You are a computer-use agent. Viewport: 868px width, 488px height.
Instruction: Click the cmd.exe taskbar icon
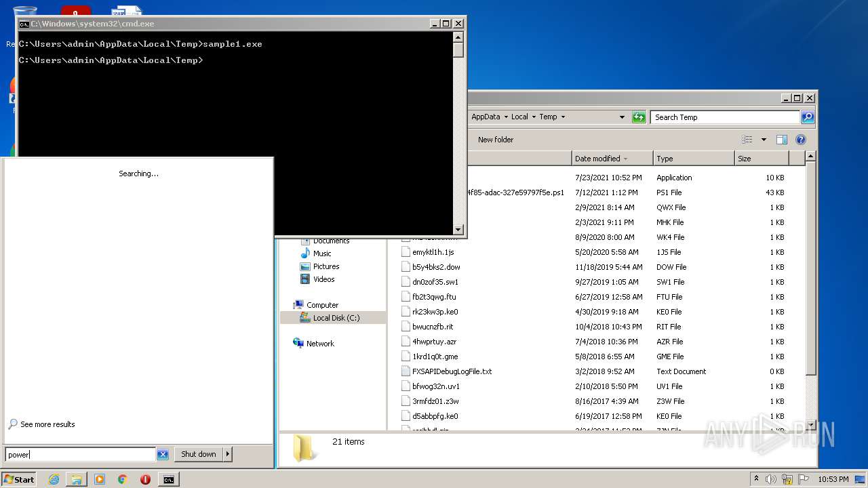click(x=168, y=479)
